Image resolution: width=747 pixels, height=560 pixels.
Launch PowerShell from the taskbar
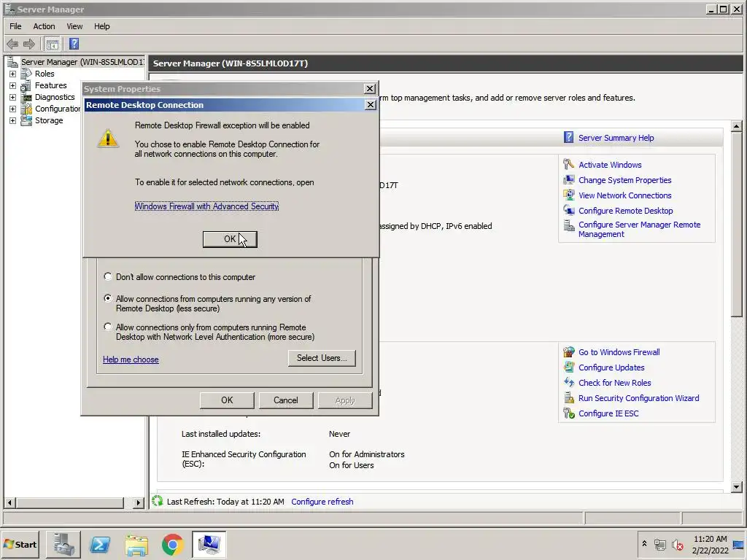point(100,544)
